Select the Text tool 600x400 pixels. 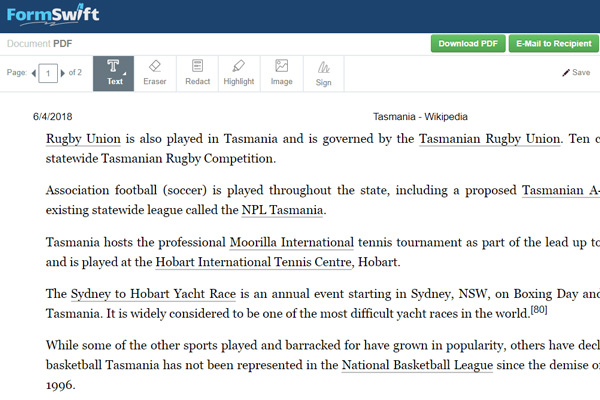tap(114, 73)
